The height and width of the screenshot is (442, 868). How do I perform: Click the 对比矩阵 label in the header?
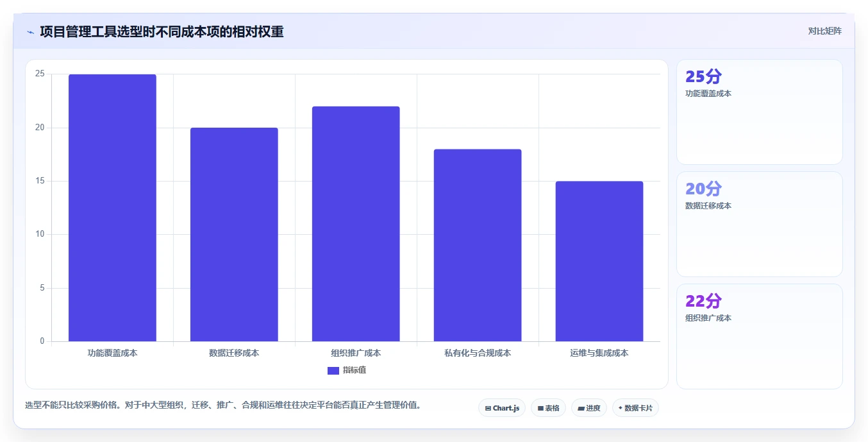pos(824,31)
